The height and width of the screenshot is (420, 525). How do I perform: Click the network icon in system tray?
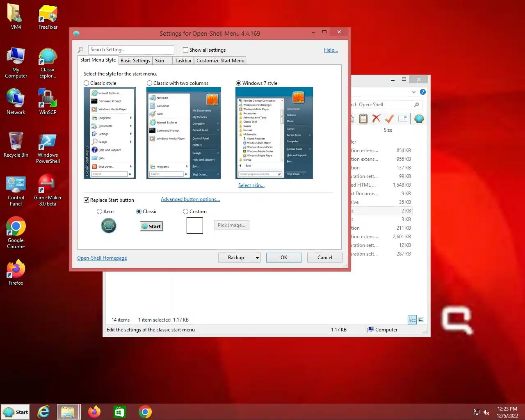[477, 412]
